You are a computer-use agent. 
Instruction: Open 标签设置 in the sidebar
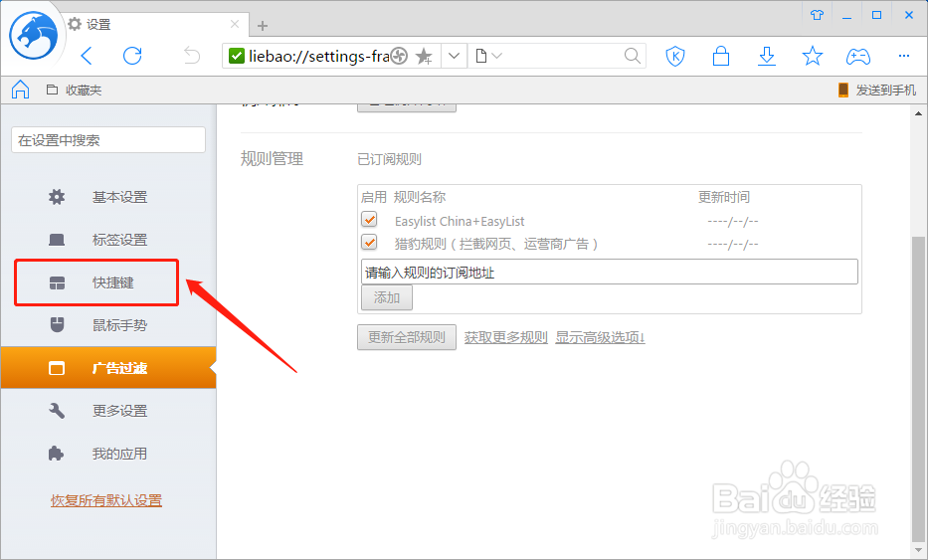[108, 240]
